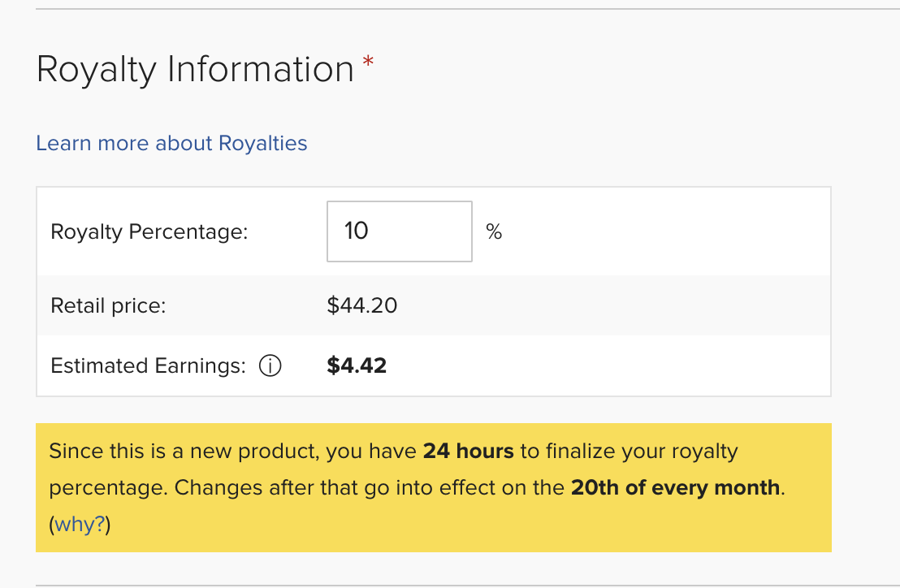Click "to finalize your royalty" notice text
The width and height of the screenshot is (900, 588).
(x=629, y=451)
